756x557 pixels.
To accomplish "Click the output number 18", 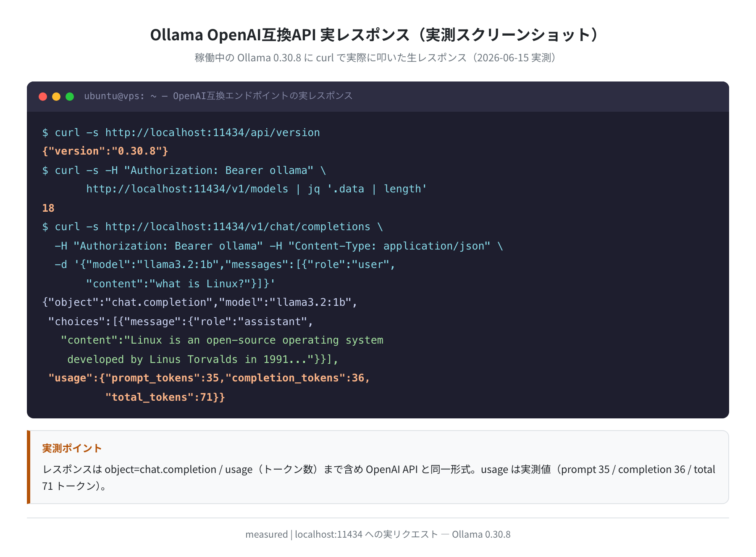I will coord(48,208).
